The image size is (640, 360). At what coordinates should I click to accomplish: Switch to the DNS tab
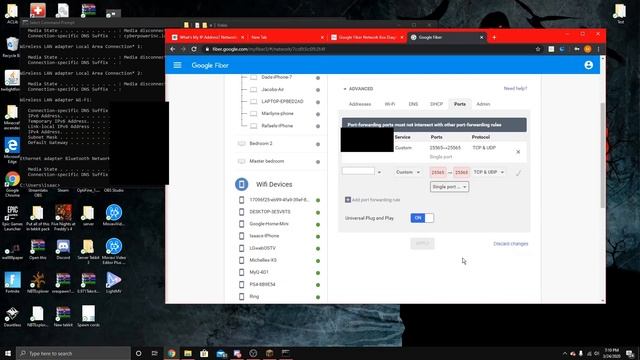[413, 104]
